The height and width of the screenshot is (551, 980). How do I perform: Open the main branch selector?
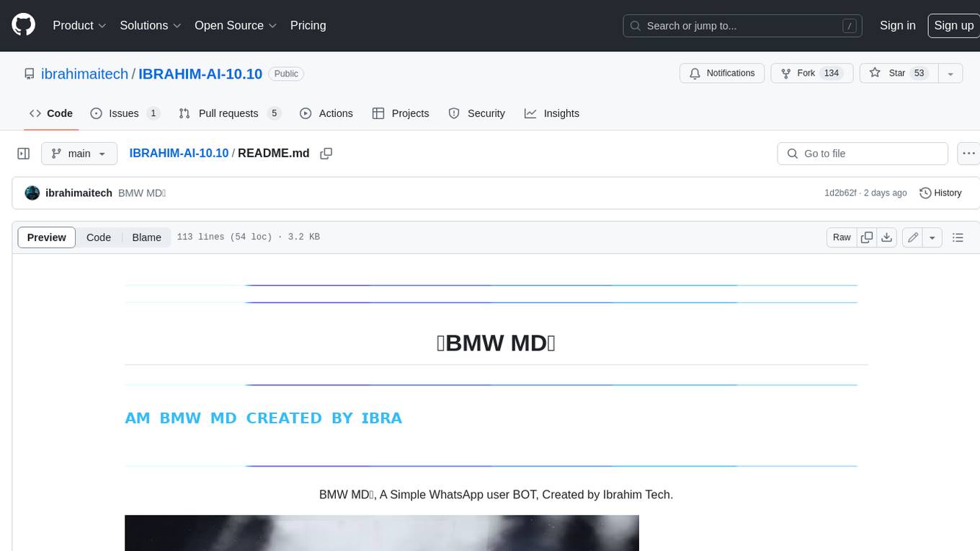coord(79,154)
